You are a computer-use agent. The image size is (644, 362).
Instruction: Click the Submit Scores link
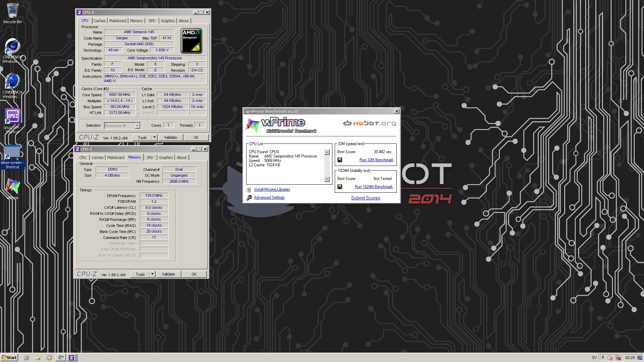pos(366,198)
